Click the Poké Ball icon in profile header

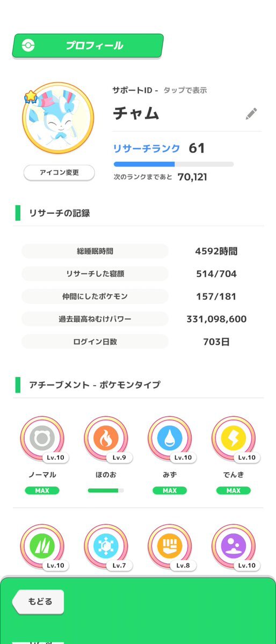pos(28,46)
